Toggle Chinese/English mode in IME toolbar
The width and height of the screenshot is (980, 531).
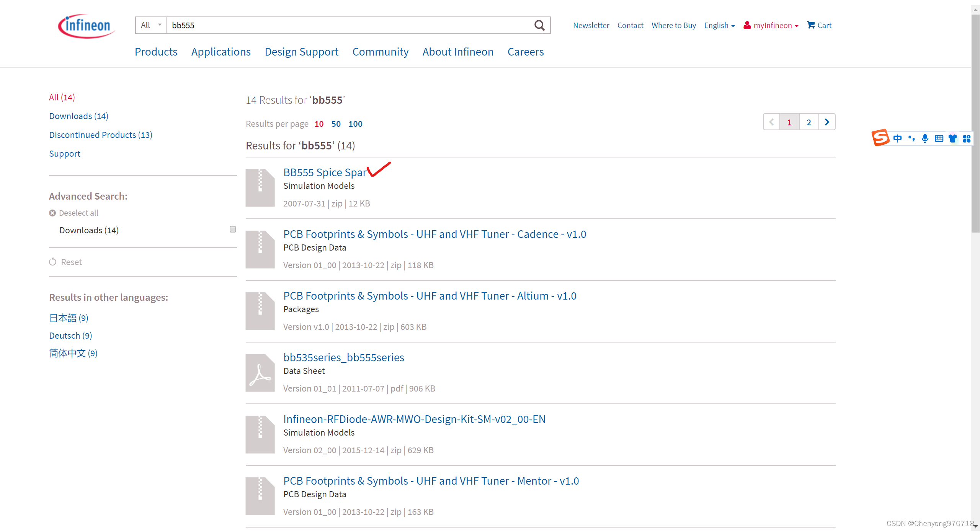(x=898, y=138)
